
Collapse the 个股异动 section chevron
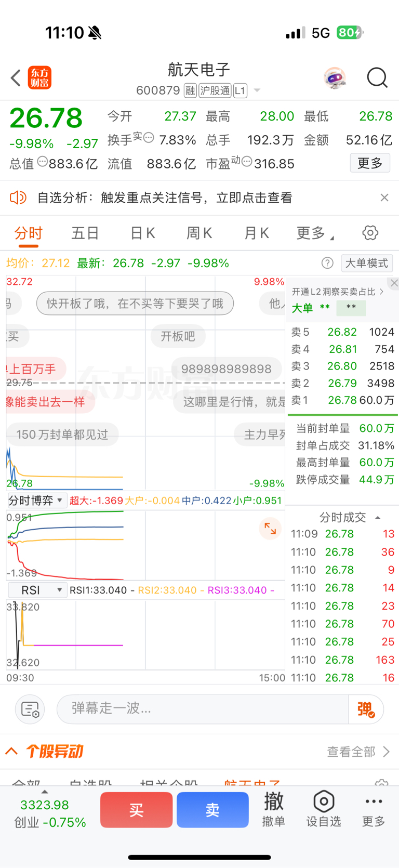(x=12, y=751)
